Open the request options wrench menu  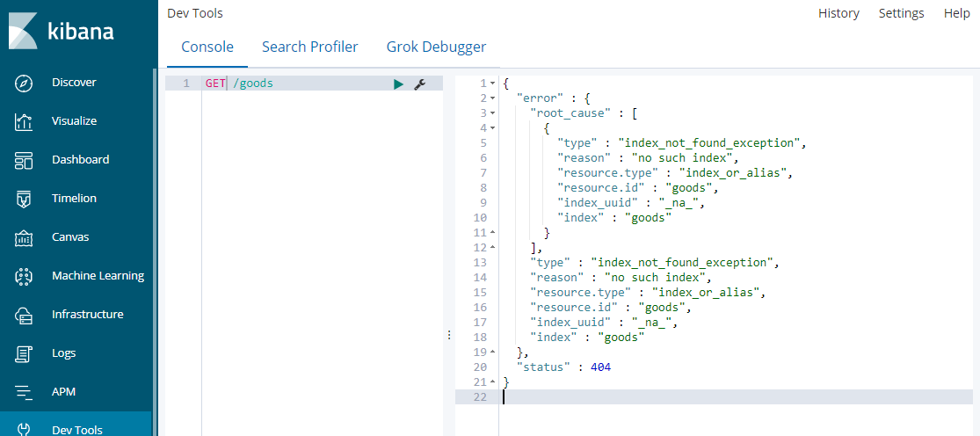420,84
